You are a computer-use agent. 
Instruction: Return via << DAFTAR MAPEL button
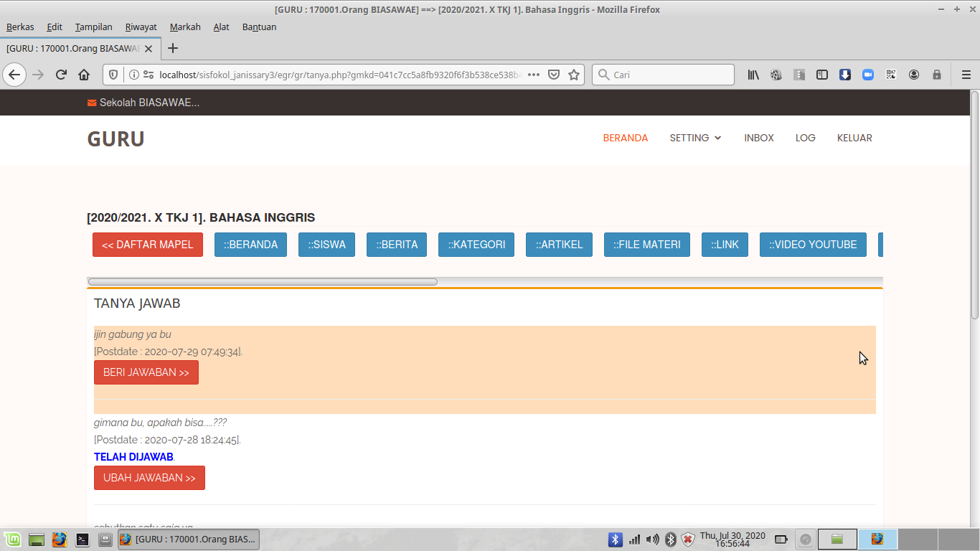[148, 245]
